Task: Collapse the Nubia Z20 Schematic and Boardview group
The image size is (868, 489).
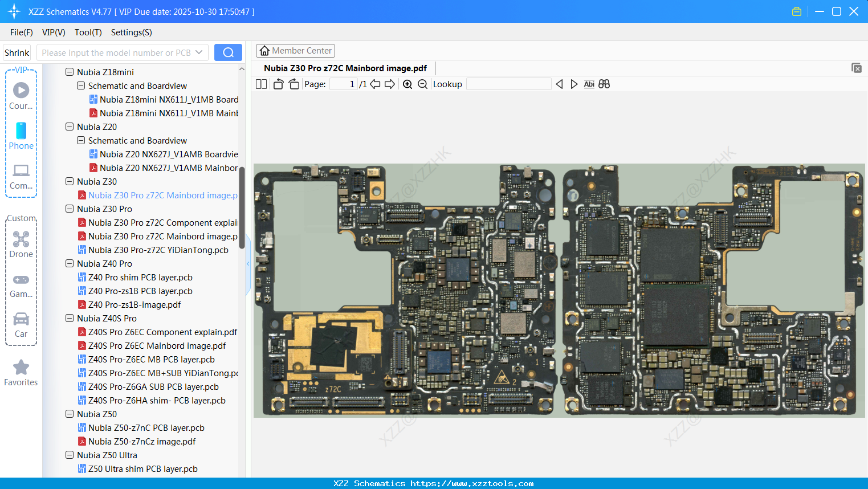Action: click(79, 140)
